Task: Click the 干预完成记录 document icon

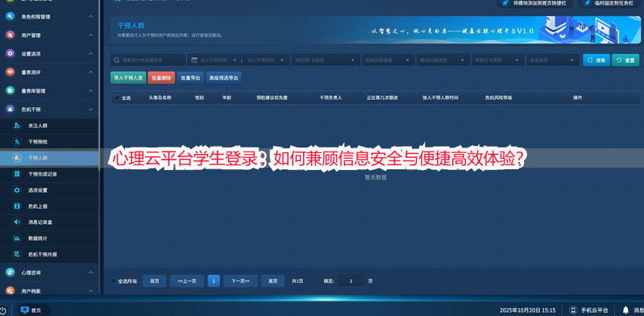Action: [17, 174]
